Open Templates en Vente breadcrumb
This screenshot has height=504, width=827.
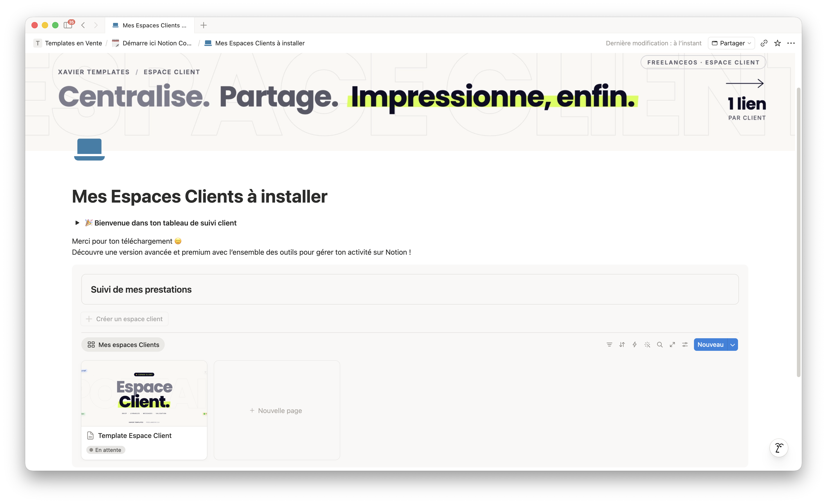click(68, 43)
